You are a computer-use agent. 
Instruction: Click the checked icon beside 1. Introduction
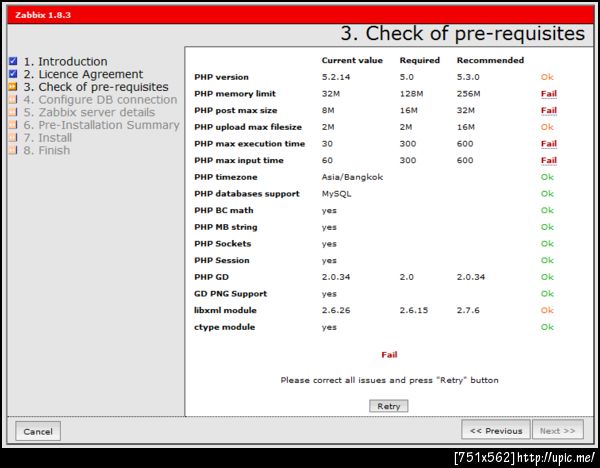coord(13,61)
